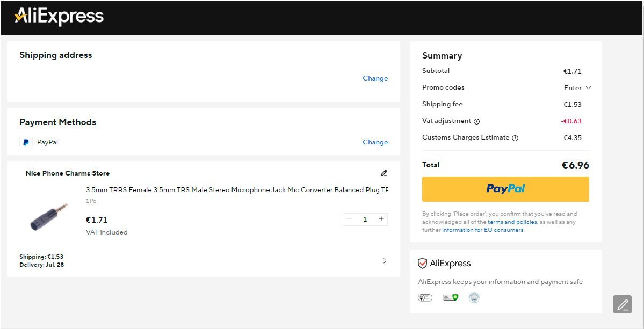
Task: Click the quantity field showing 1
Action: 365,220
